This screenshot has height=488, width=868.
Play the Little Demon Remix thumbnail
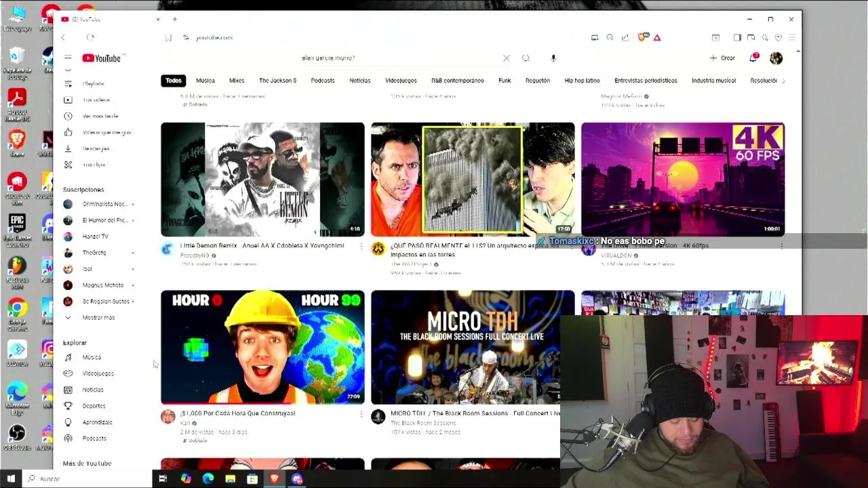[x=262, y=180]
